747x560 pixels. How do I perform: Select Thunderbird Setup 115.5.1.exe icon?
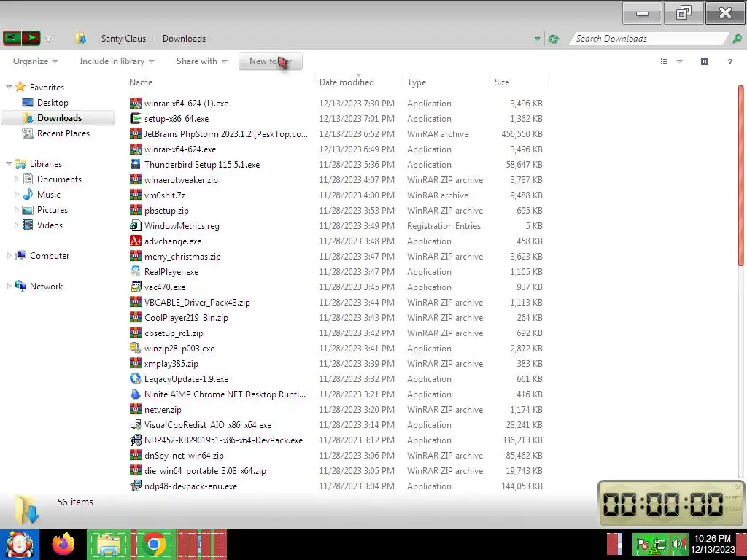[136, 165]
